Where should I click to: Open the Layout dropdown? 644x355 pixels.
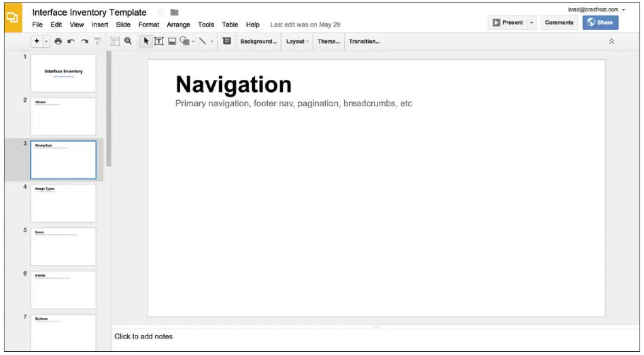[297, 42]
